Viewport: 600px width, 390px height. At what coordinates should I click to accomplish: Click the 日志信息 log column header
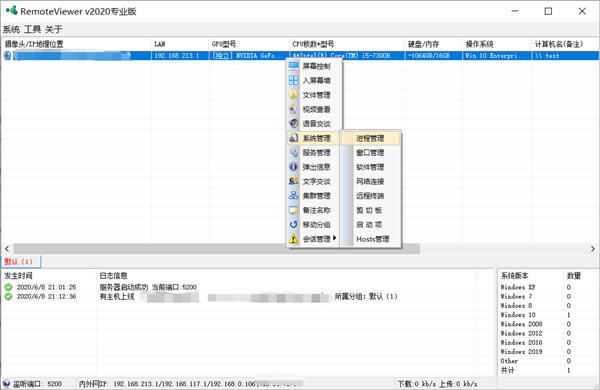(x=287, y=276)
